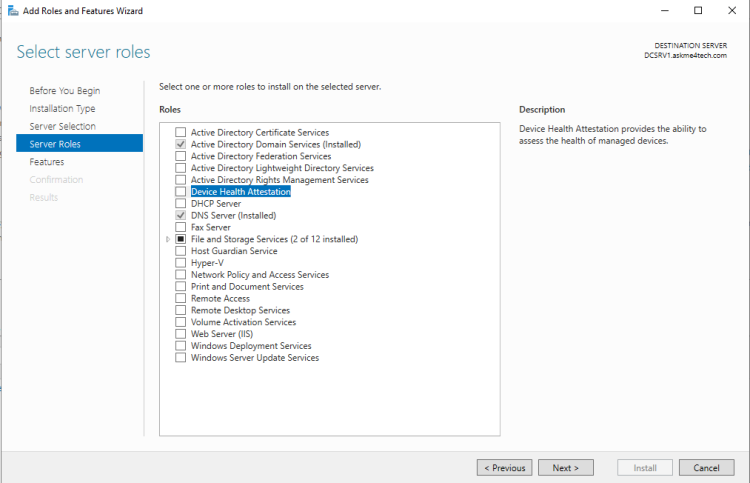This screenshot has height=483, width=750.
Task: Minimize the wizard window
Action: pyautogui.click(x=665, y=10)
